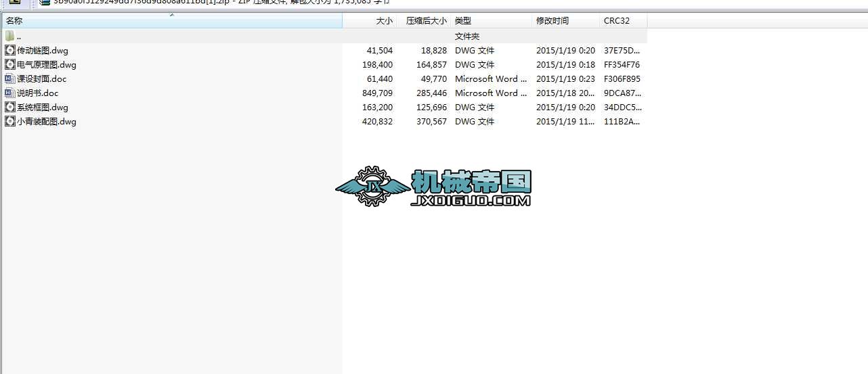
Task: Click the parent folder icon next to ".."
Action: (10, 37)
